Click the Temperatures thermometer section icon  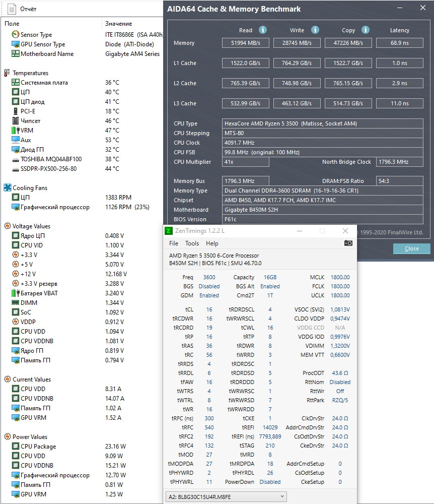coord(7,73)
